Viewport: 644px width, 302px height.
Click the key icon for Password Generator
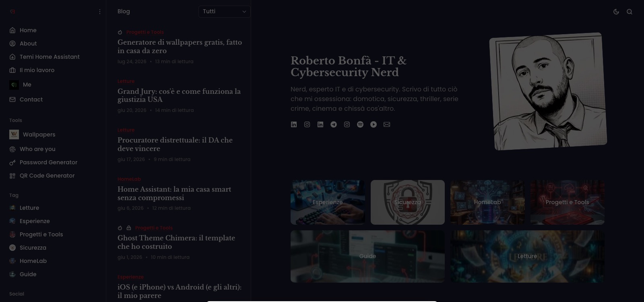pos(12,162)
